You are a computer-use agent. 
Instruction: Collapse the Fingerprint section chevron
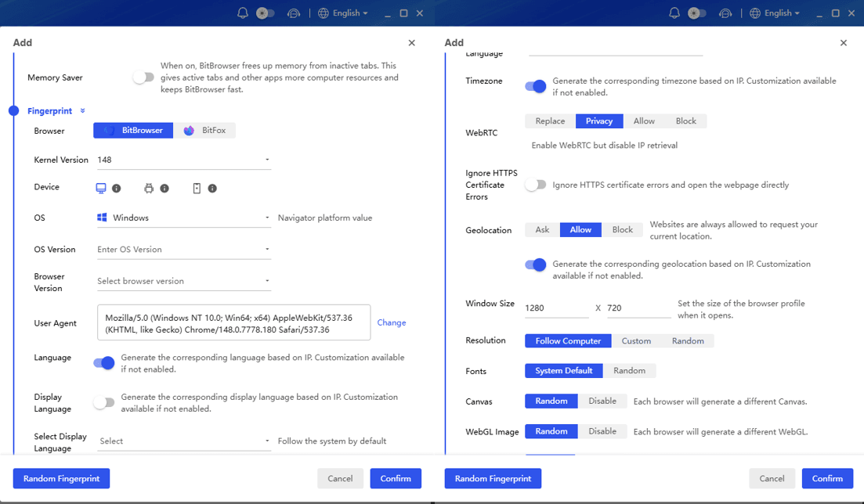pos(83,110)
